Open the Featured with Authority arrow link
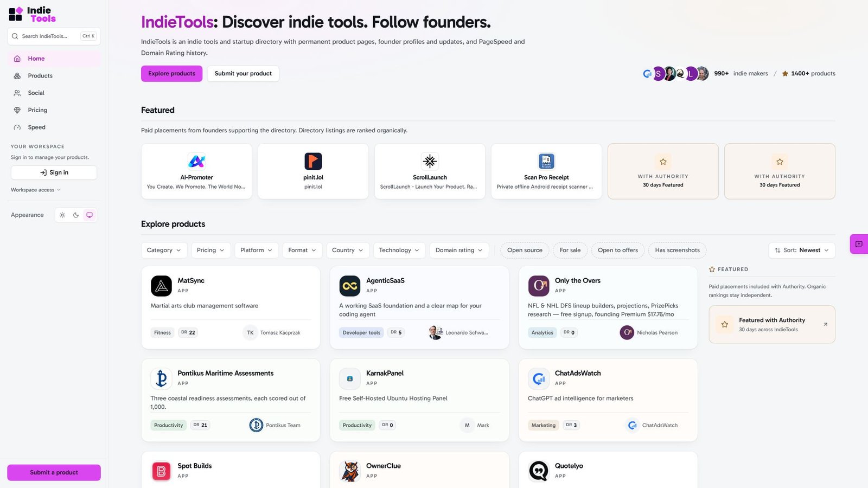 (825, 324)
